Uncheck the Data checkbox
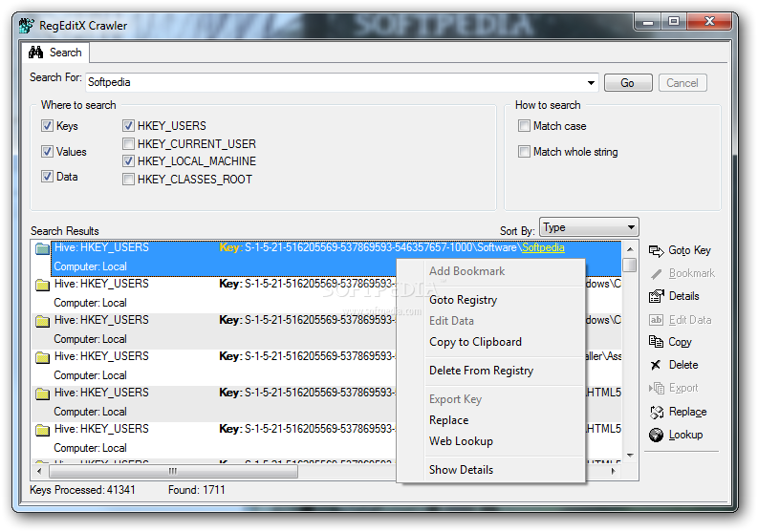The image size is (758, 532). (47, 177)
